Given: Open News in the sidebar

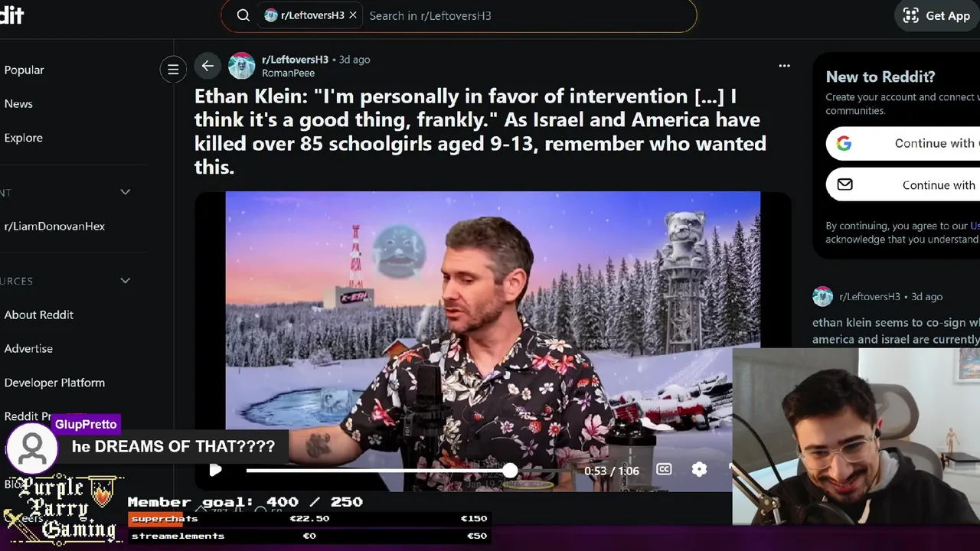Looking at the screenshot, I should [18, 104].
